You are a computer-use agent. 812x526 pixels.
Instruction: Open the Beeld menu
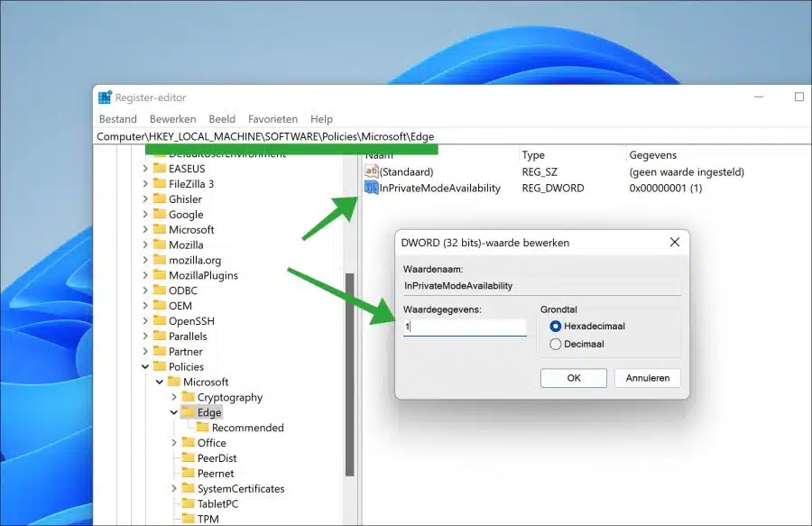[x=222, y=119]
